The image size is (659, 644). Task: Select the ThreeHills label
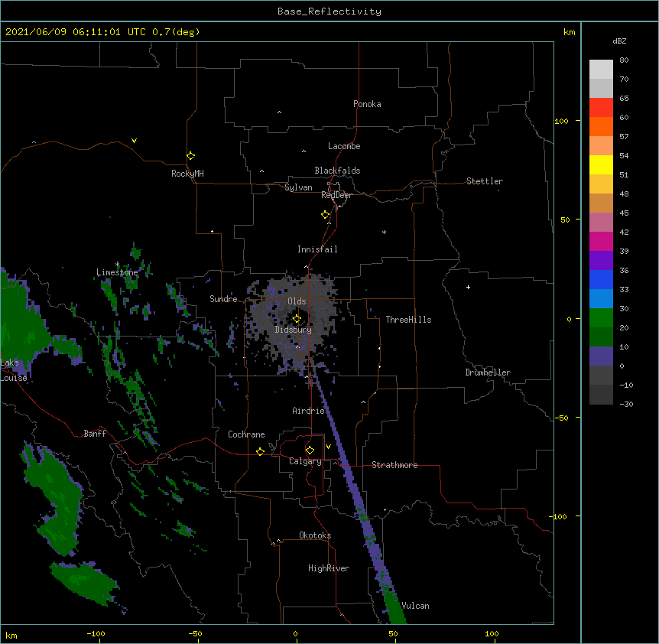[x=408, y=320]
